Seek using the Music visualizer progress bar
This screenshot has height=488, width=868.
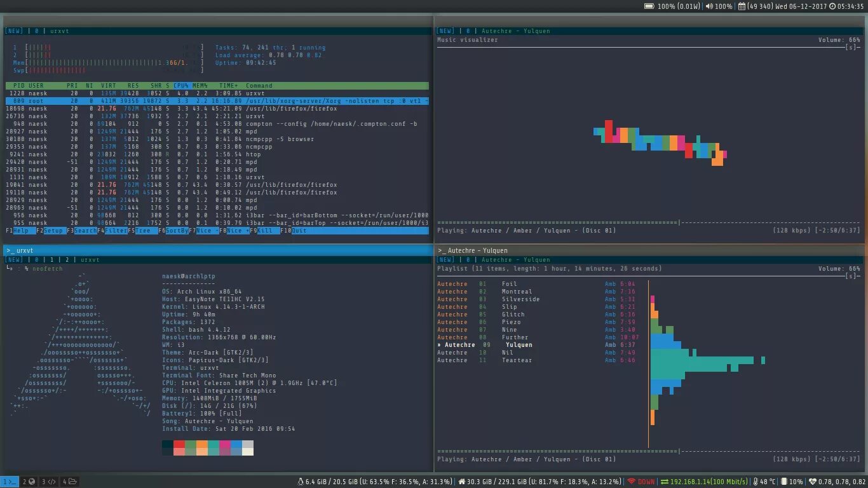pos(649,222)
